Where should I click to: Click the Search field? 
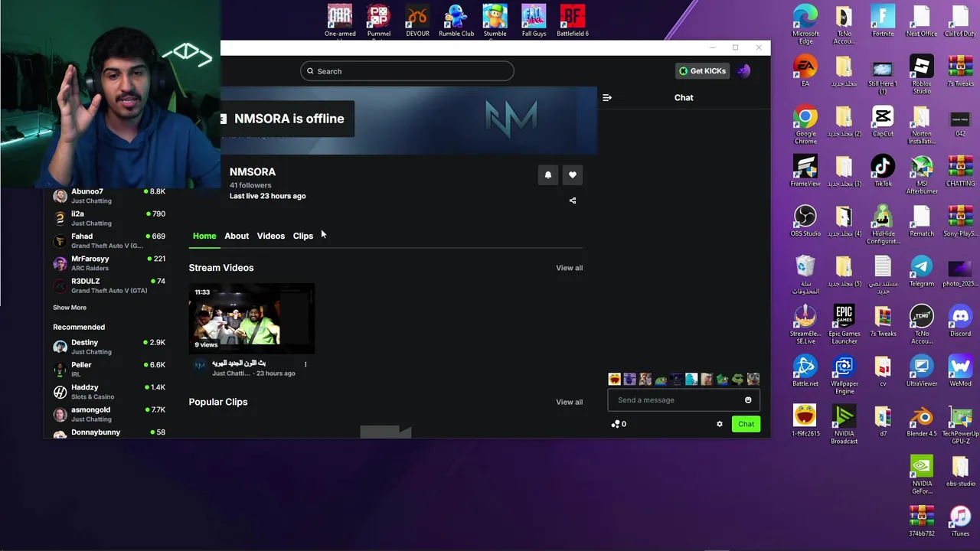point(407,71)
